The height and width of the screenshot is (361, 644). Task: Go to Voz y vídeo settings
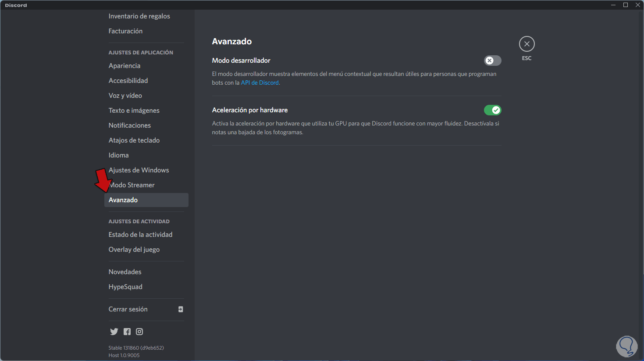[x=125, y=96]
